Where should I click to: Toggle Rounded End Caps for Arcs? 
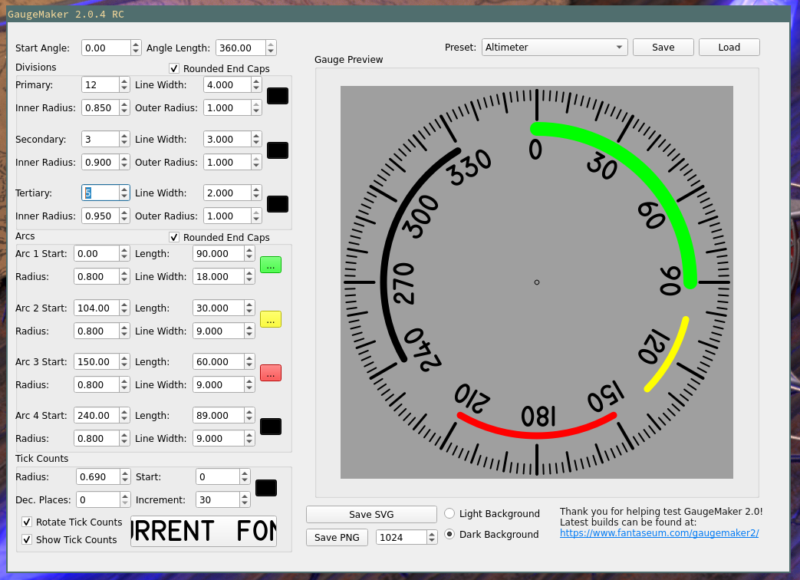pyautogui.click(x=175, y=237)
